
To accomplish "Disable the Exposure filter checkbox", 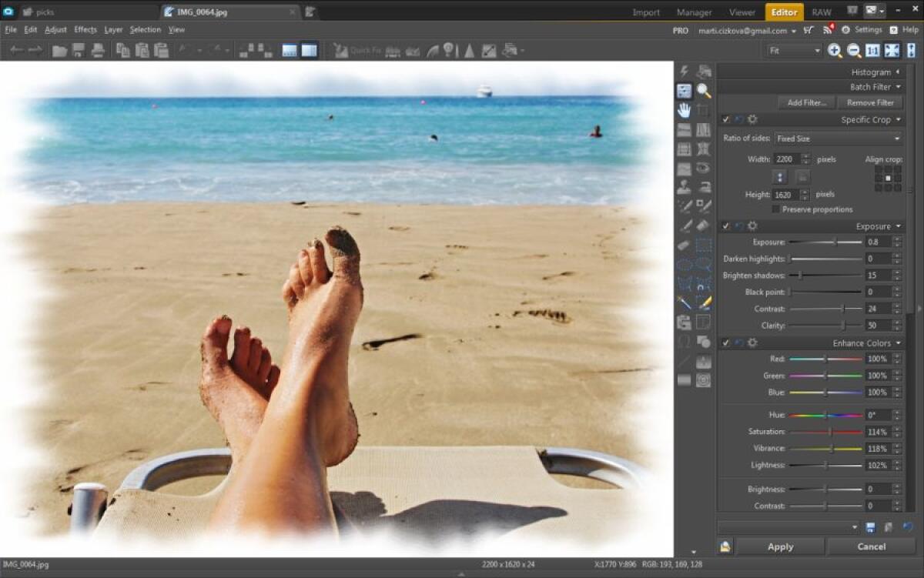I will click(725, 226).
